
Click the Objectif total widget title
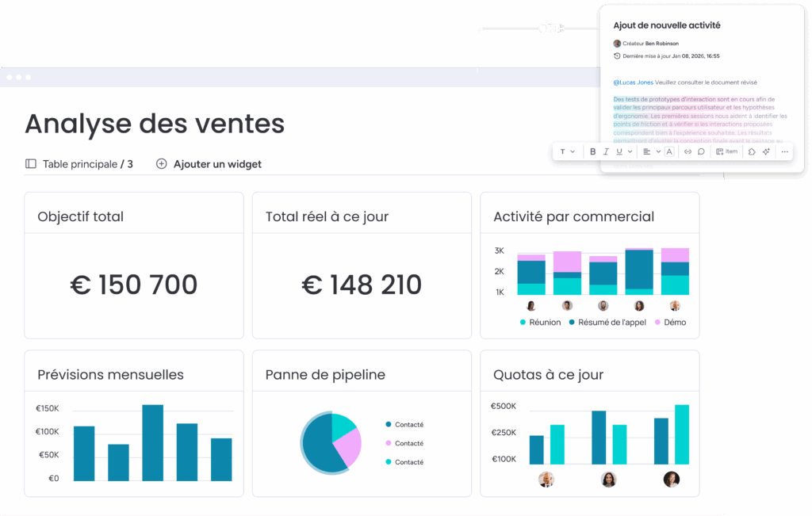coord(80,216)
